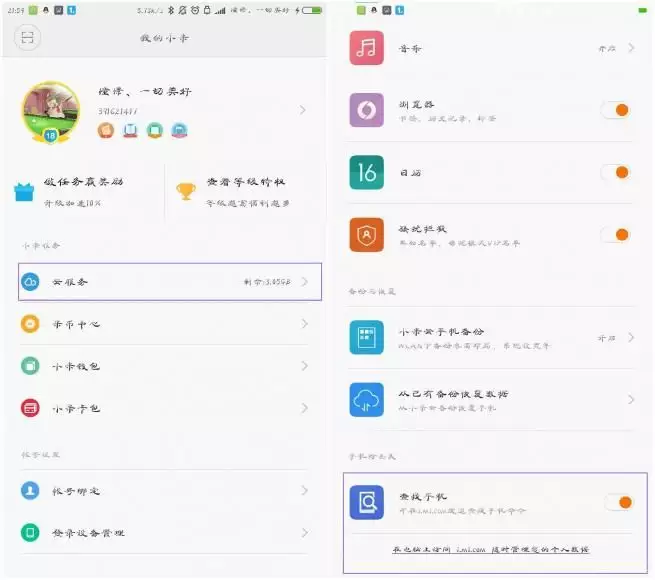Toggle 查找手机 Find Device switch
655x580 pixels.
(619, 502)
